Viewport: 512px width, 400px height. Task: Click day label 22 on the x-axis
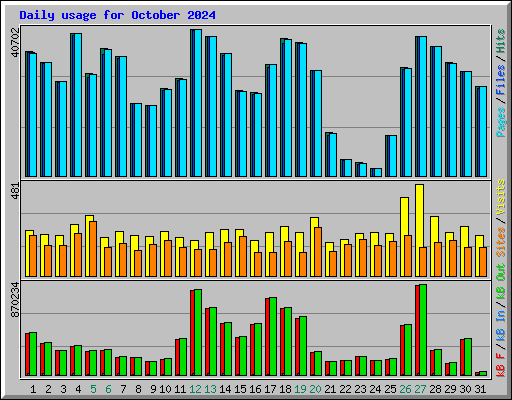pyautogui.click(x=345, y=389)
